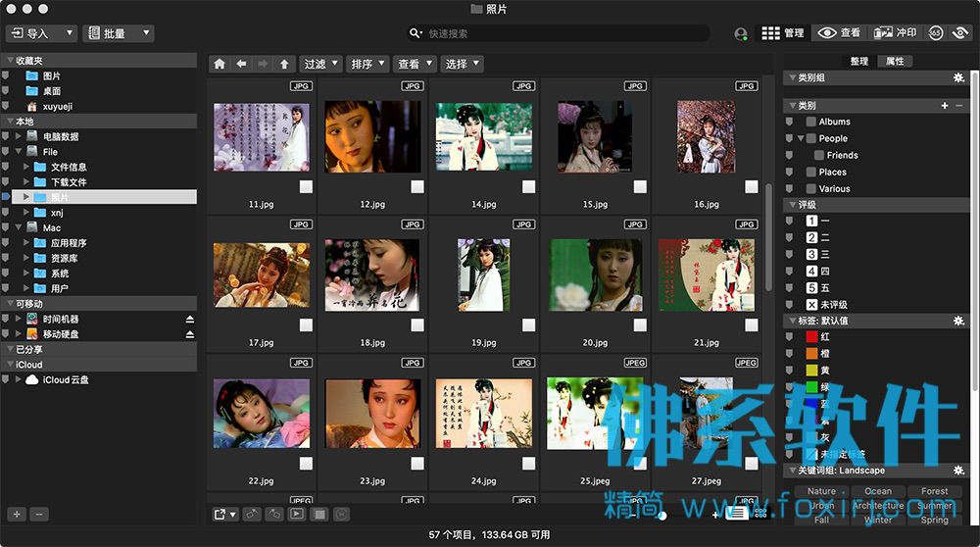Open 关键词组 Landscape settings gear
The width and height of the screenshot is (980, 547).
(x=958, y=471)
